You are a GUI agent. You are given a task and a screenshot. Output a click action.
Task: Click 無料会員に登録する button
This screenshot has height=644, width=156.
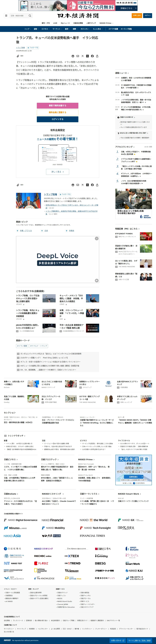point(58,112)
